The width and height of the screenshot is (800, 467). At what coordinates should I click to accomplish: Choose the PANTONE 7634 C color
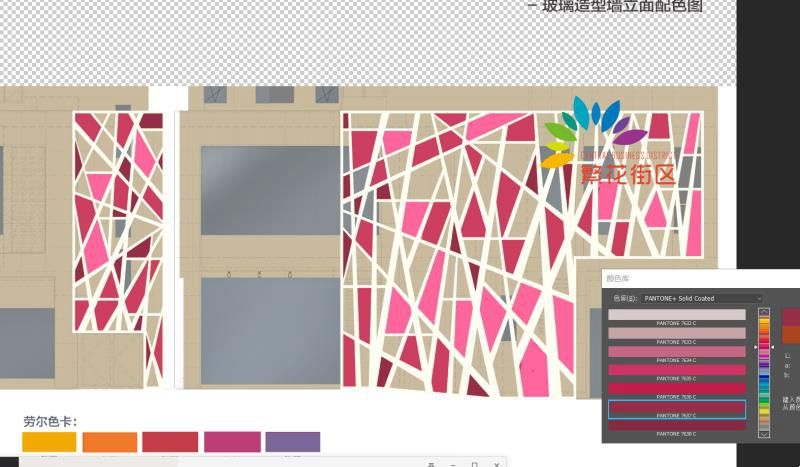[677, 352]
